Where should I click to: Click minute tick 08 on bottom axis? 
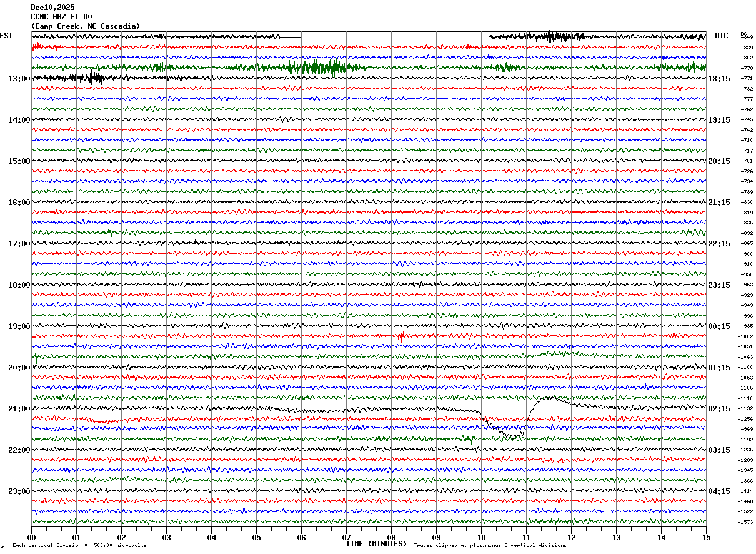click(391, 537)
